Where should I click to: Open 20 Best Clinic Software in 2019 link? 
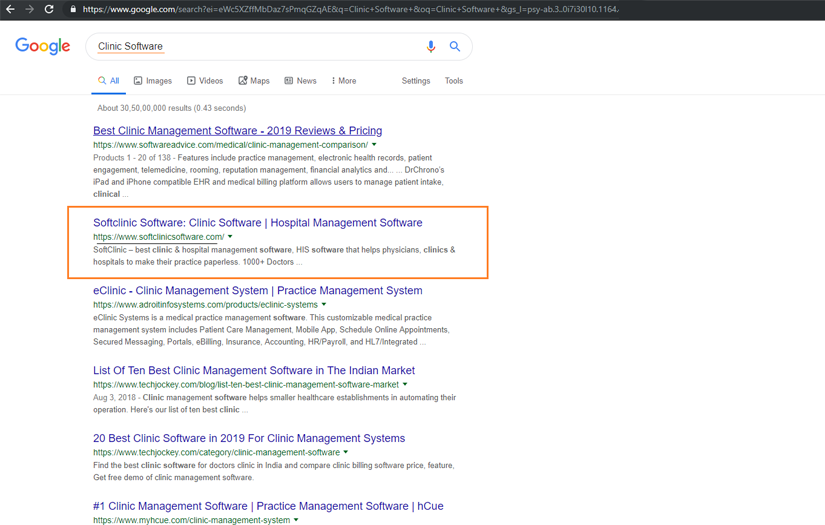pyautogui.click(x=249, y=438)
